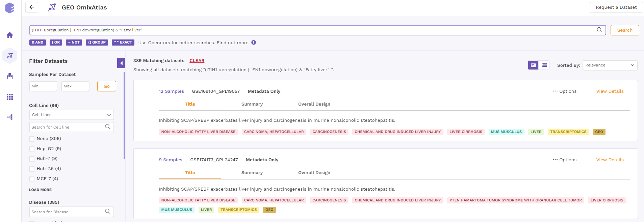Insert the OR operator
Image resolution: width=644 pixels, height=222 pixels.
tap(56, 43)
